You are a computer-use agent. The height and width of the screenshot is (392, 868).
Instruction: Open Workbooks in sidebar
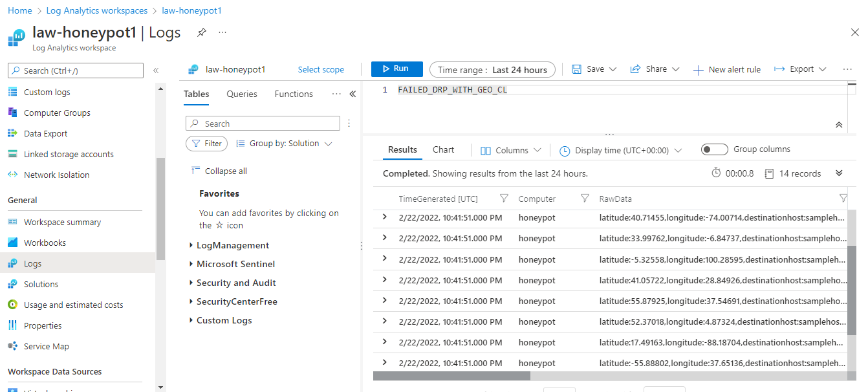point(45,243)
